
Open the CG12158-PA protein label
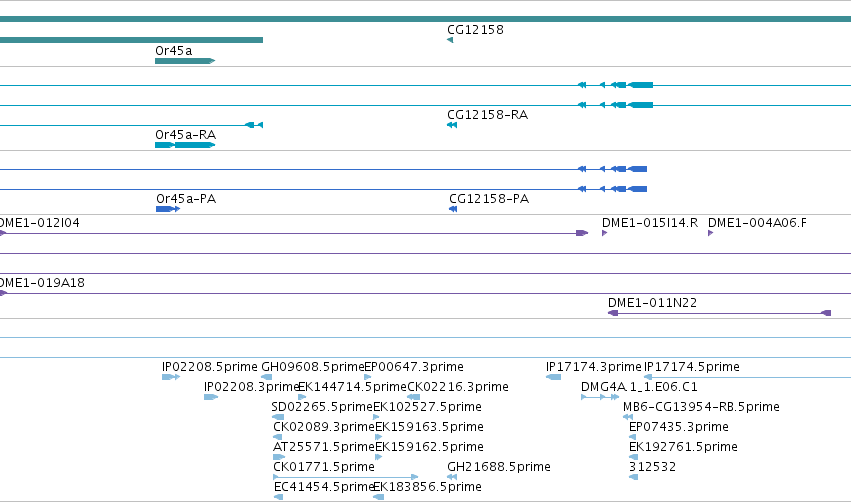489,199
